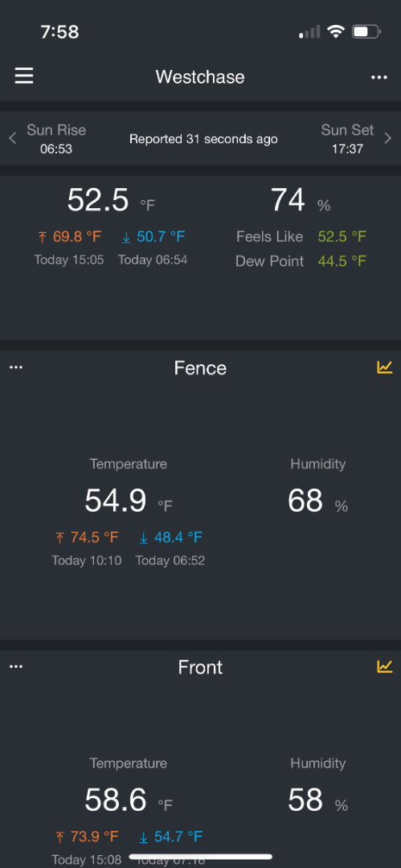Image resolution: width=401 pixels, height=868 pixels.
Task: Select the Front sensor title
Action: 200,667
